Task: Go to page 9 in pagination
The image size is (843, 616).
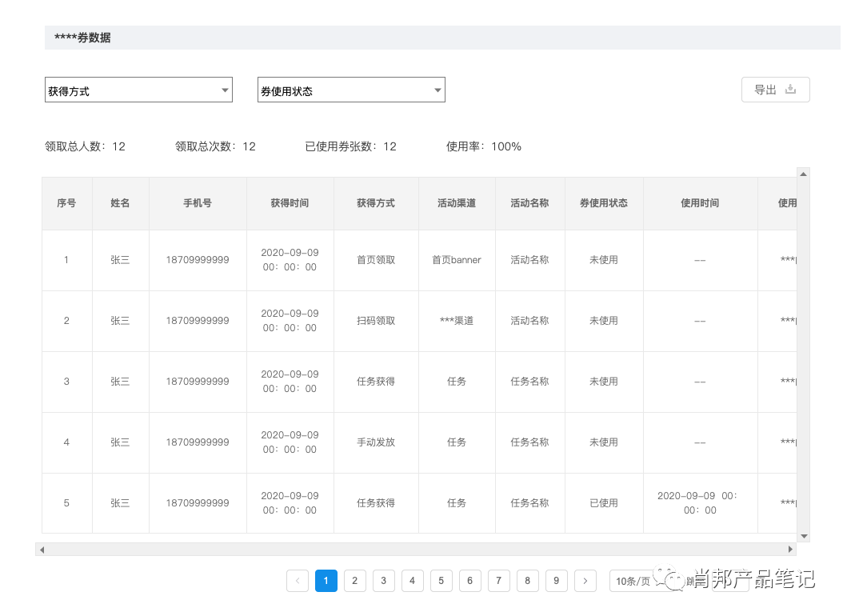Action: point(557,581)
